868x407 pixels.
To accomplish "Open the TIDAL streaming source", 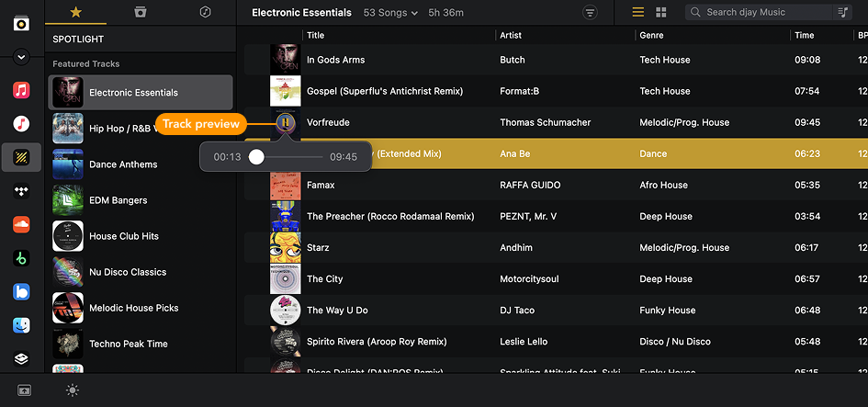I will point(22,191).
